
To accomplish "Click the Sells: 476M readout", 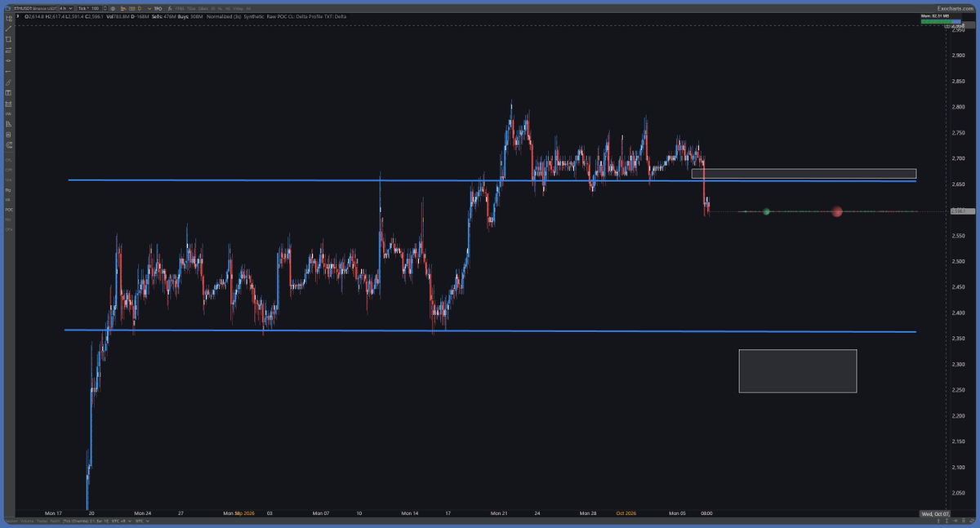I will coord(164,16).
